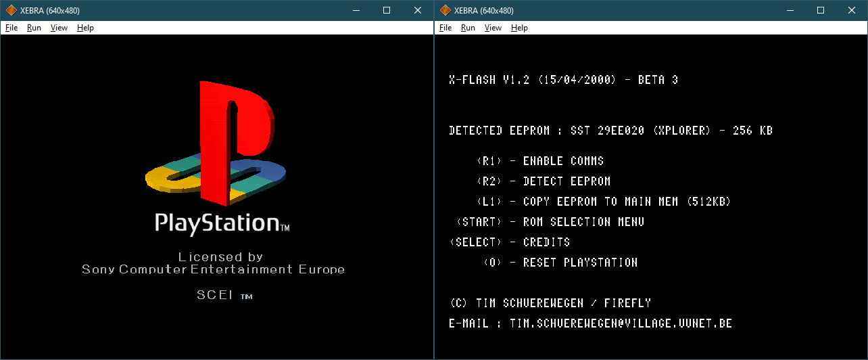Click right window title 'XEBRA (640x480)'
The height and width of the screenshot is (360, 868).
[x=484, y=10]
